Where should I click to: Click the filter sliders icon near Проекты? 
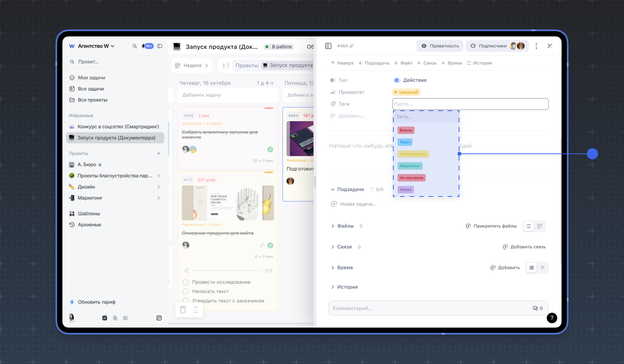pos(226,65)
